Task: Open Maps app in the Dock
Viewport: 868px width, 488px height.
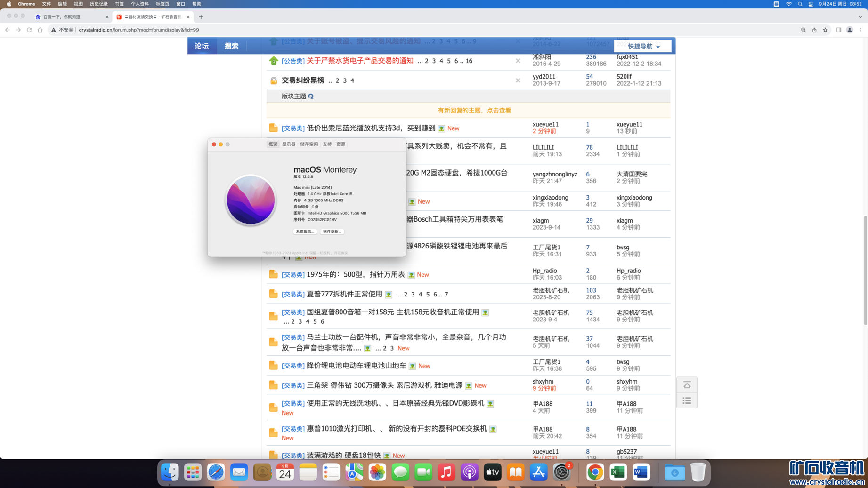Action: click(x=354, y=472)
